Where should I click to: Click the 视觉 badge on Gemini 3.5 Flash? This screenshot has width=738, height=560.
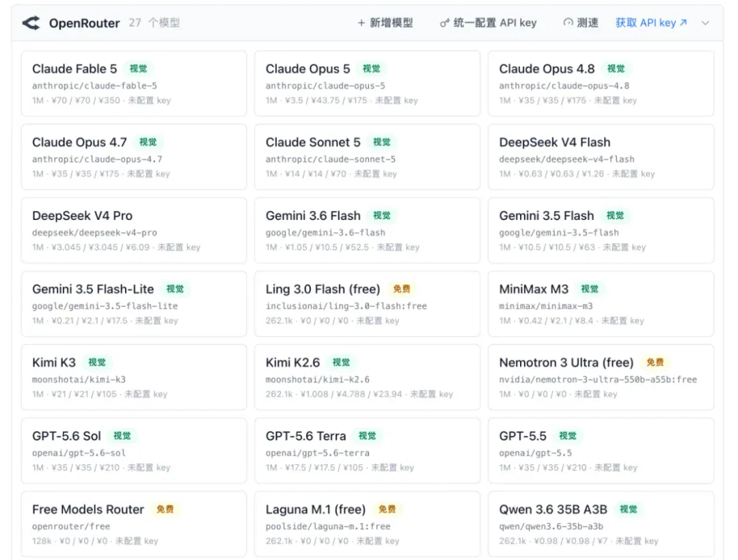click(x=615, y=215)
